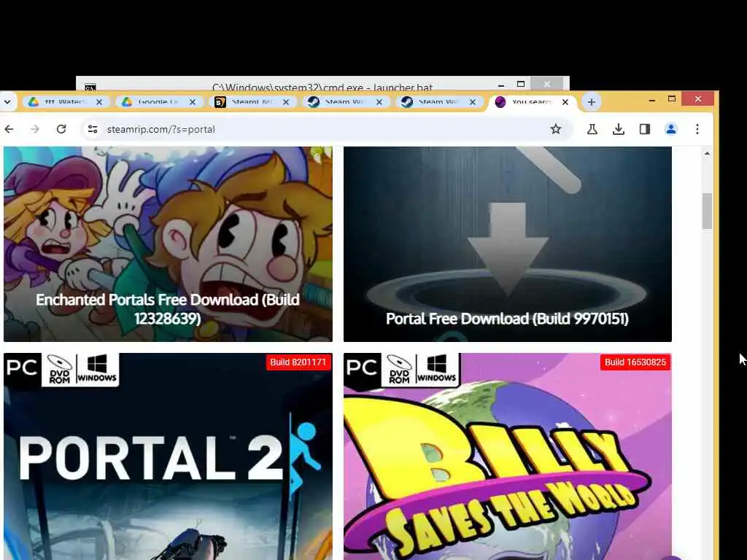Close the yellow-icon Steam tab
The image size is (747, 560).
click(286, 102)
